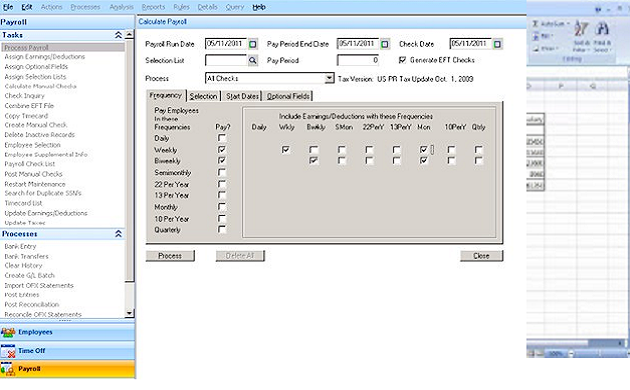The width and height of the screenshot is (630, 390).
Task: Open the Edit menu
Action: click(27, 7)
